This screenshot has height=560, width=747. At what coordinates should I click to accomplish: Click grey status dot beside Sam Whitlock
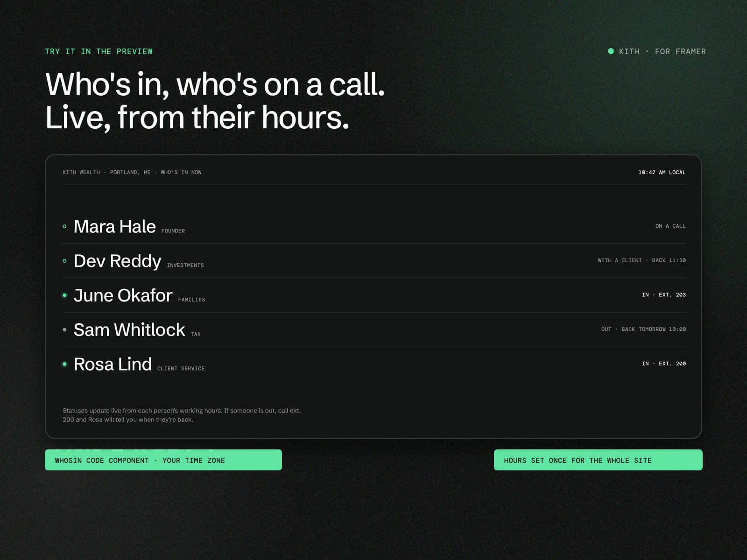[64, 329]
